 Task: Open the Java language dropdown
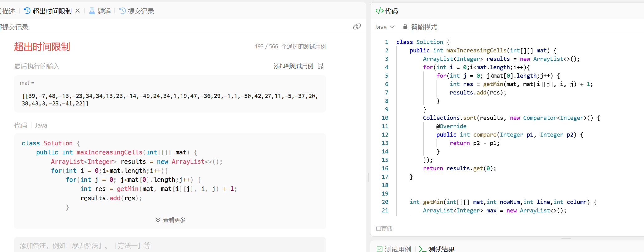click(384, 27)
